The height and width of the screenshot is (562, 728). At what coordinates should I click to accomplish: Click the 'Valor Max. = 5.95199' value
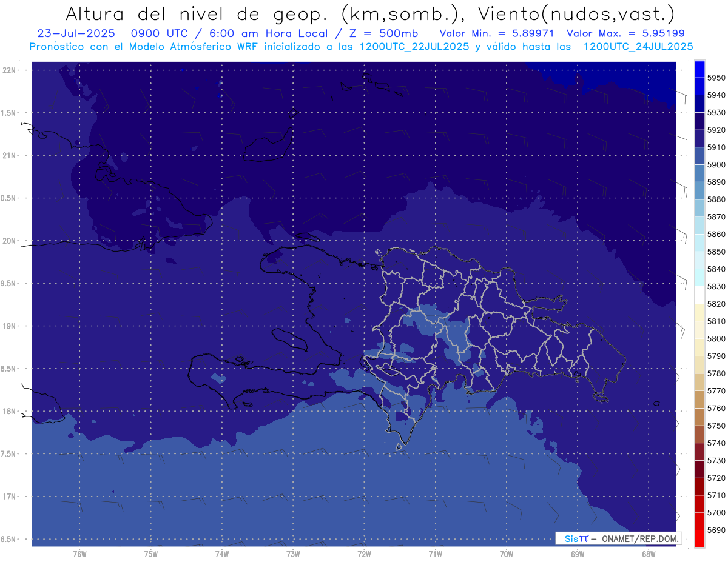pos(626,33)
